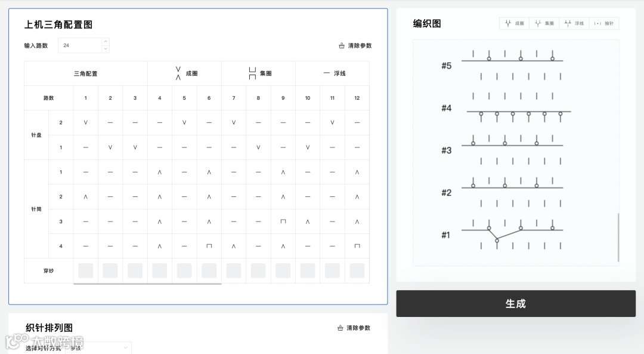
Task: Click the 路数 column header 8
Action: 258,98
